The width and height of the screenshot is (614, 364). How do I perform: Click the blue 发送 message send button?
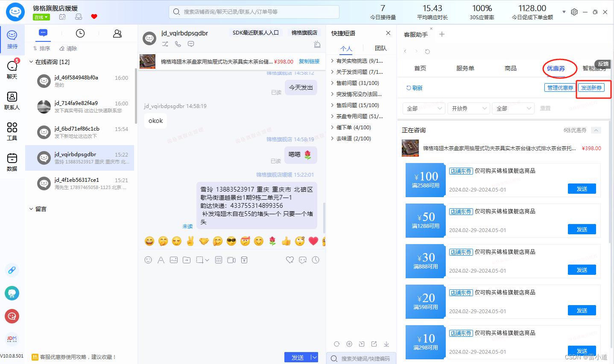(x=297, y=358)
